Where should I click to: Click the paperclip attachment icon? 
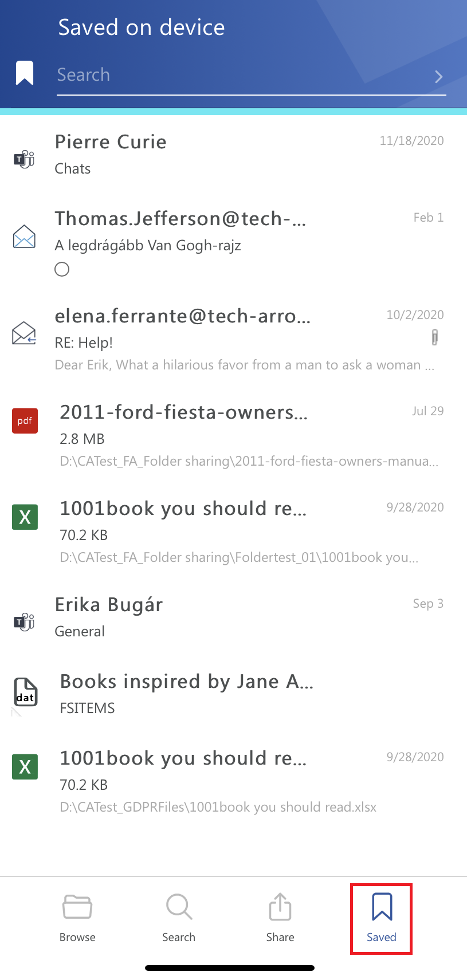(x=435, y=337)
